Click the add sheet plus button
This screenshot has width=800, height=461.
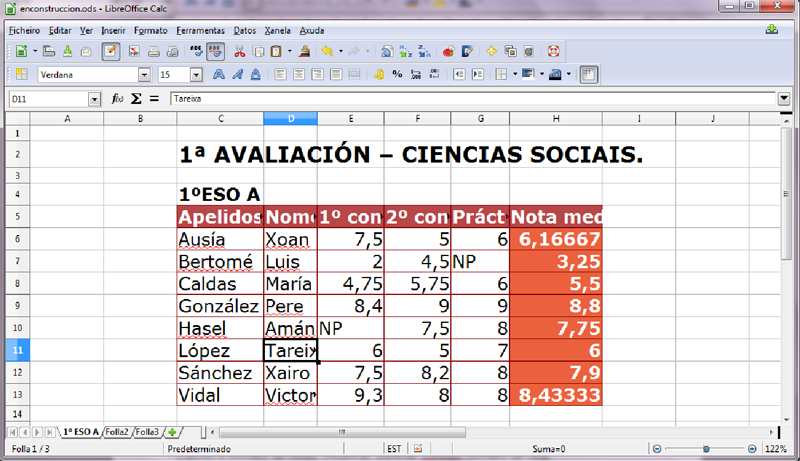[x=172, y=432]
